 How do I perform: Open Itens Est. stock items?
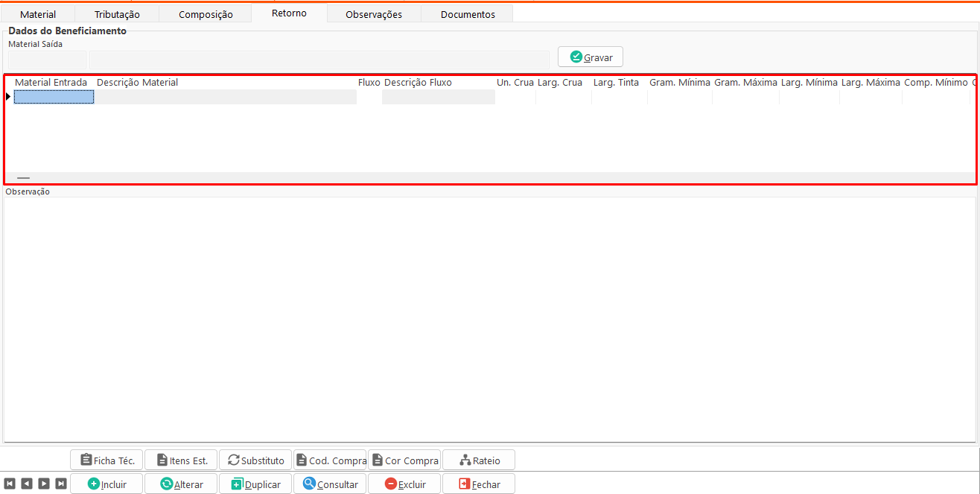click(x=181, y=460)
